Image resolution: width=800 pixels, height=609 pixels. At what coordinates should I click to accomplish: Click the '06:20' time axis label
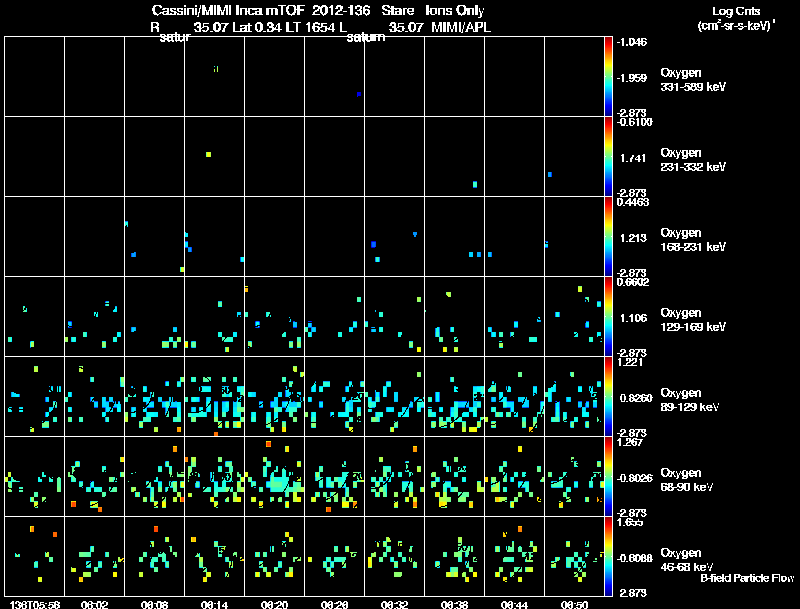pyautogui.click(x=274, y=604)
